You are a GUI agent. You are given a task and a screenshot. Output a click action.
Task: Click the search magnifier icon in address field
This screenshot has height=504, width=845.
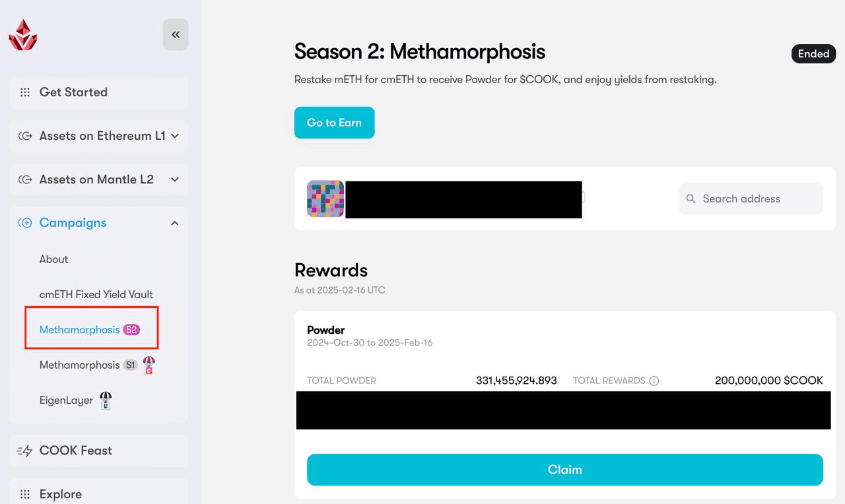(691, 198)
